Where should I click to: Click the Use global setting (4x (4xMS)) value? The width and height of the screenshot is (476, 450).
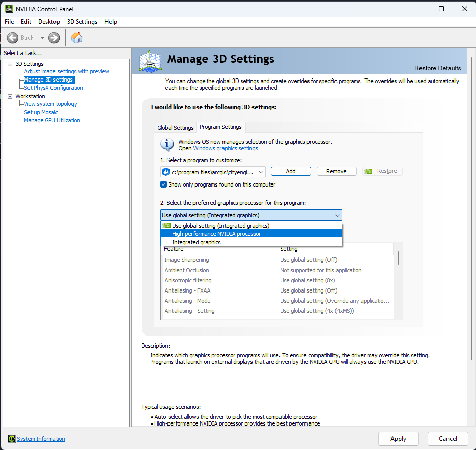317,311
